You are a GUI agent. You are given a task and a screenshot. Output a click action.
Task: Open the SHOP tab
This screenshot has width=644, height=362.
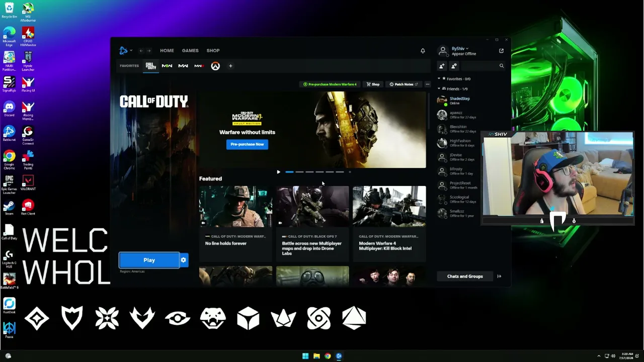[x=213, y=50]
